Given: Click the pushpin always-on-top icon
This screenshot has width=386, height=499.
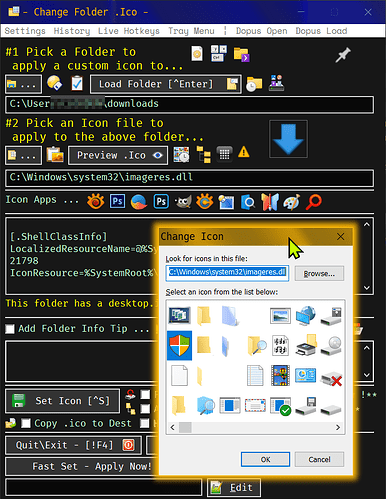Looking at the screenshot, I should pos(343,55).
